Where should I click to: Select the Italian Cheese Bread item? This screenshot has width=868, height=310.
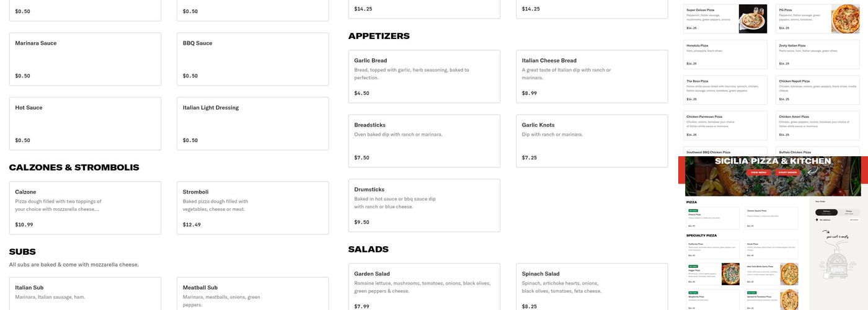591,76
